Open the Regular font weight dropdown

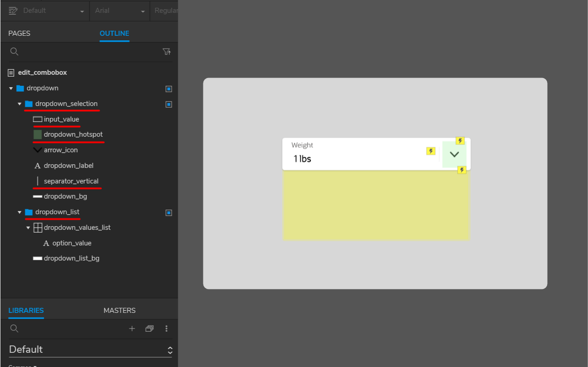[x=164, y=11]
